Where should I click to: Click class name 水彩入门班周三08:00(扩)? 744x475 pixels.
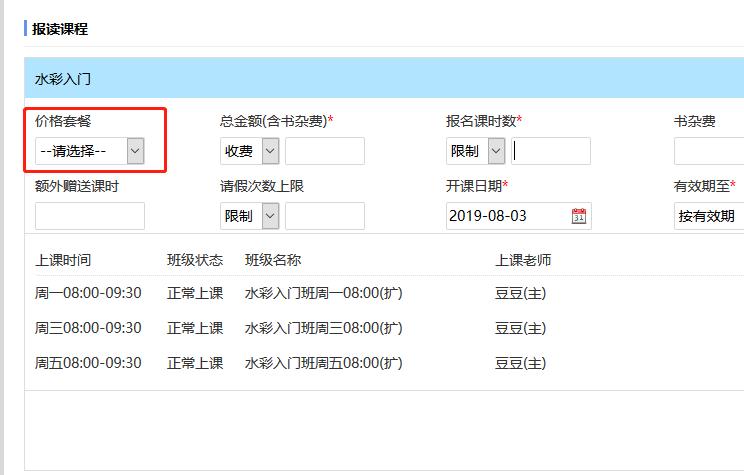pos(323,328)
